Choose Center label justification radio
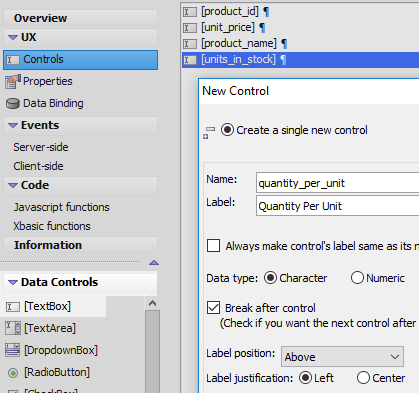Viewport: 419px width, 393px height. click(363, 378)
